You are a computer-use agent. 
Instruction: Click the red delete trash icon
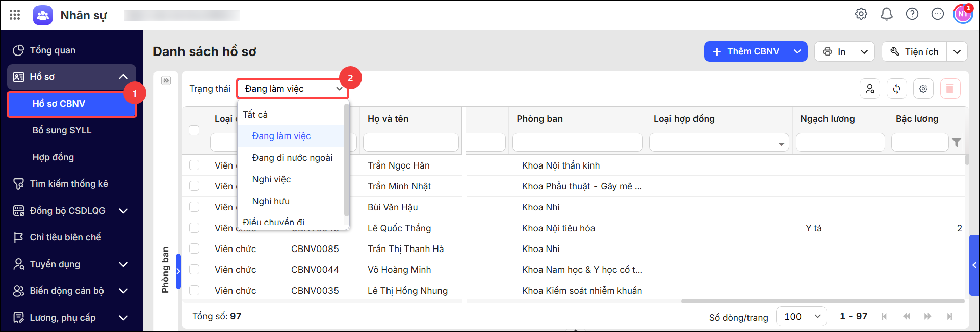click(x=950, y=89)
